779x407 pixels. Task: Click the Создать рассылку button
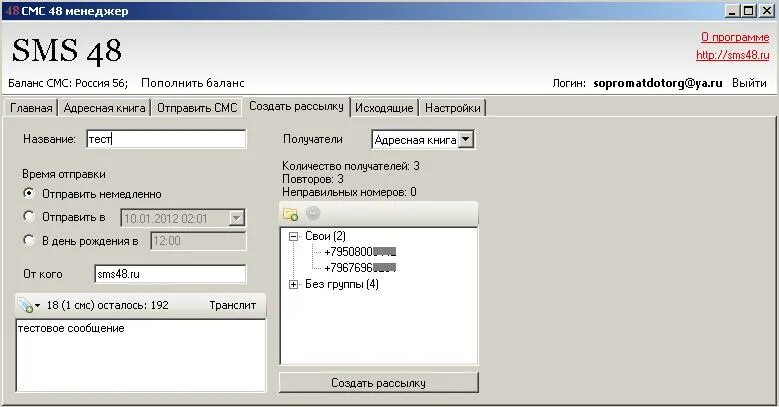click(379, 383)
